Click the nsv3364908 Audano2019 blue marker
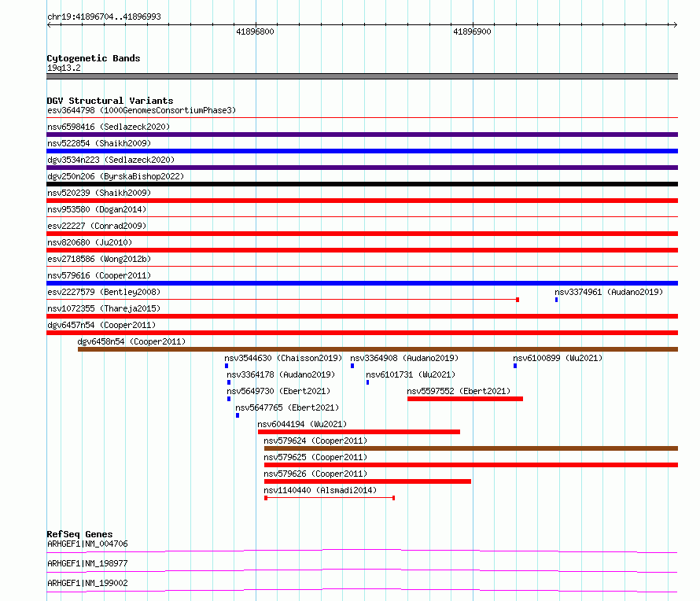Viewport: 700px width, 601px height. point(352,366)
